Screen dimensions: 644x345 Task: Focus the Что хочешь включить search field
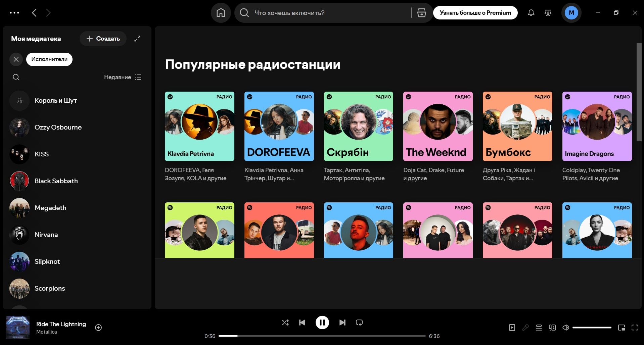[331, 13]
